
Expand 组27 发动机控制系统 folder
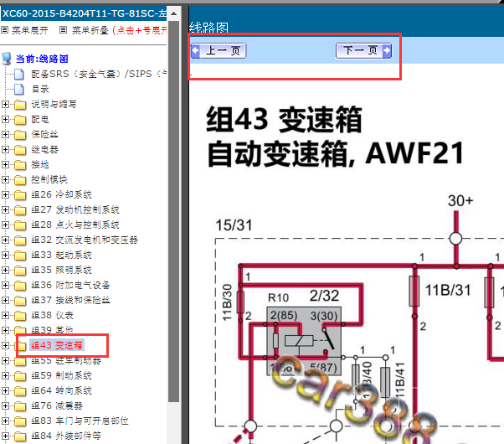[x=5, y=209]
